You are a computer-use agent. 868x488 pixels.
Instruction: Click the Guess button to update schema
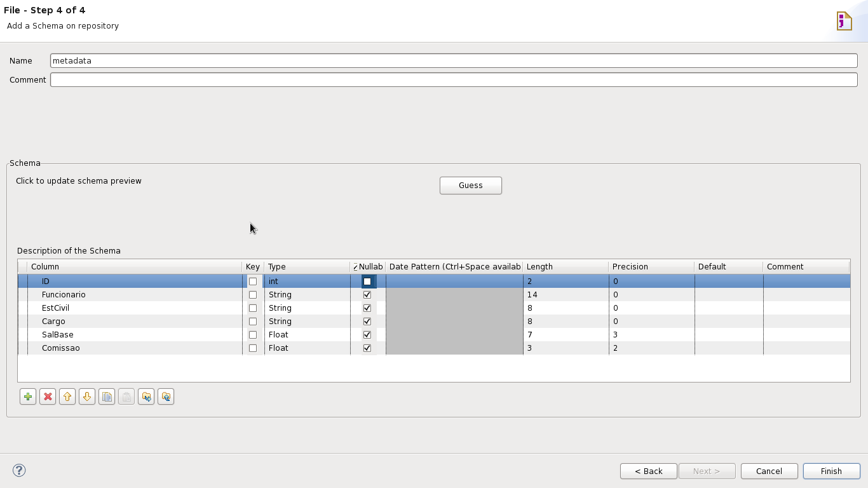click(470, 186)
